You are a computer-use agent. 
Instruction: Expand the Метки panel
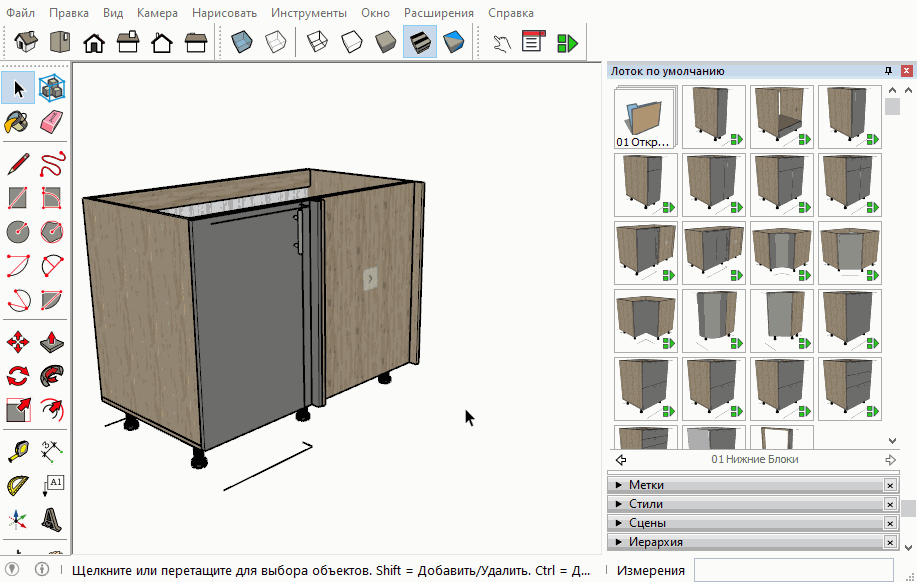click(x=646, y=485)
